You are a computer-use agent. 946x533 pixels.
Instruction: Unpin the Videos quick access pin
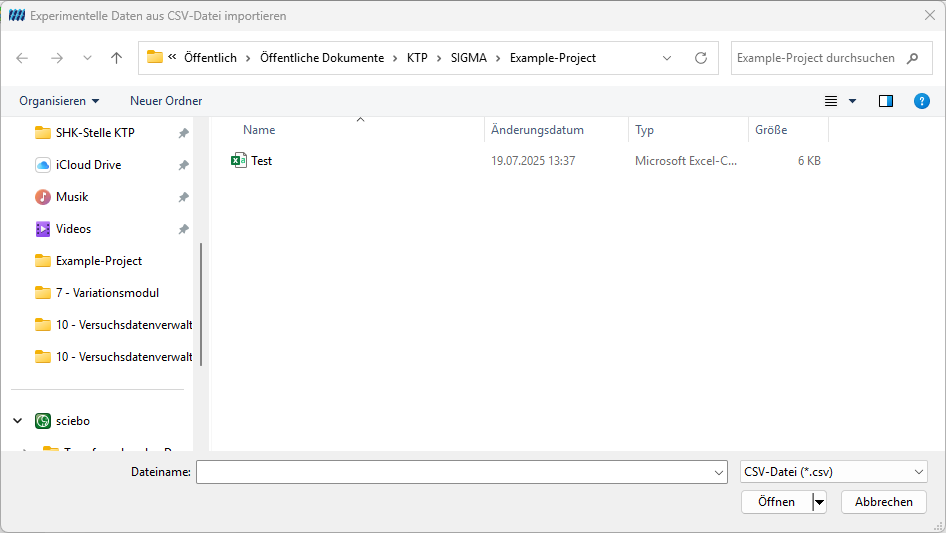183,229
